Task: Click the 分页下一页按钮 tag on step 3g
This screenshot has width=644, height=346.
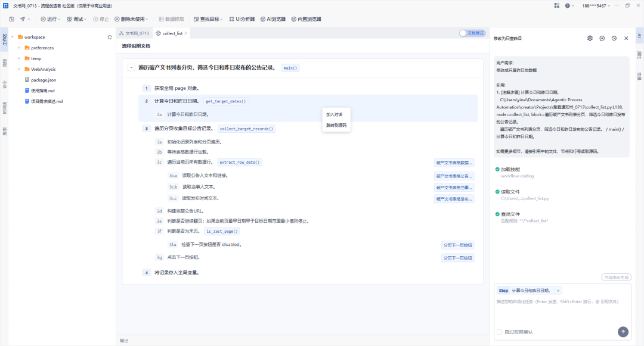Action: [x=457, y=258]
